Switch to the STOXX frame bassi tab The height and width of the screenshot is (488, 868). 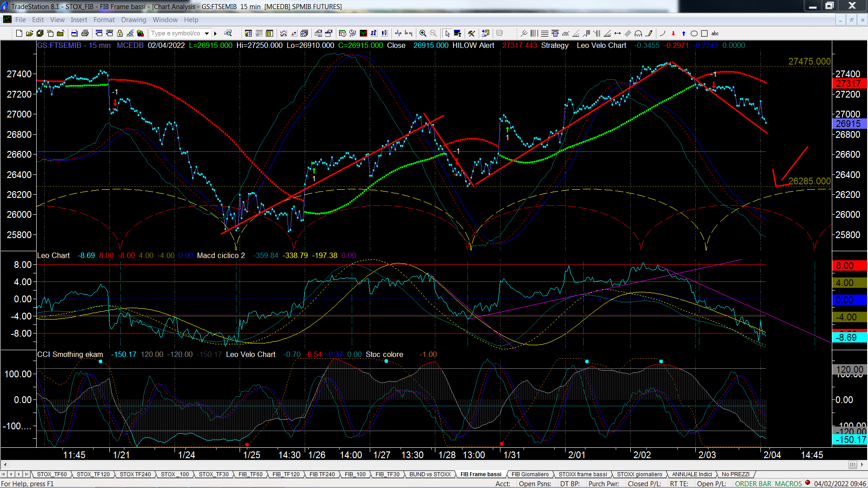(x=583, y=474)
